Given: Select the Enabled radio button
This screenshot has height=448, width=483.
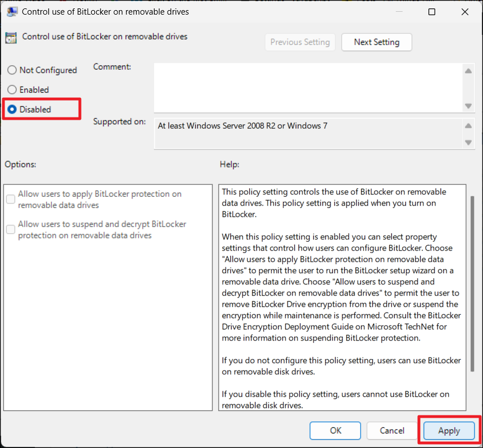Looking at the screenshot, I should [x=12, y=89].
